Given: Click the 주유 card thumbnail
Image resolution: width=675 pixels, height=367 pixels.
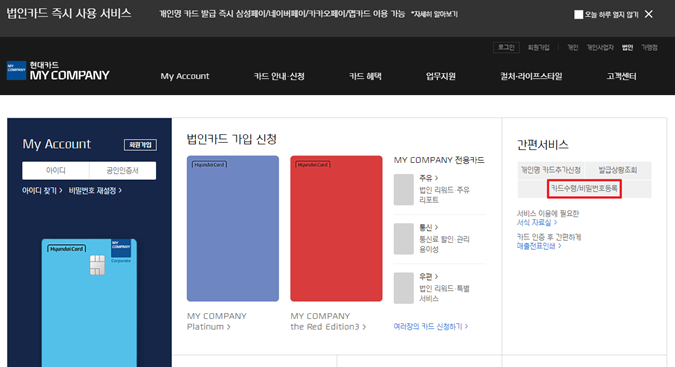Looking at the screenshot, I should 404,189.
